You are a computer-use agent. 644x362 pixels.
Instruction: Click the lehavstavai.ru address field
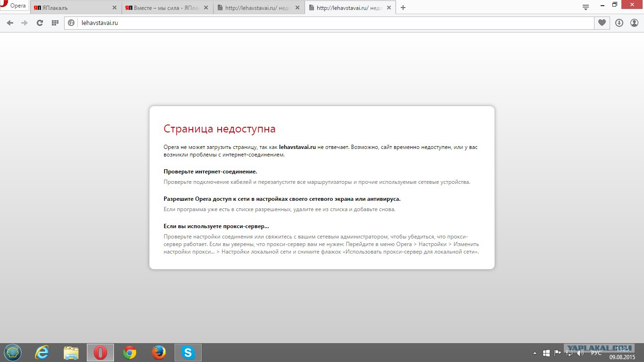329,23
